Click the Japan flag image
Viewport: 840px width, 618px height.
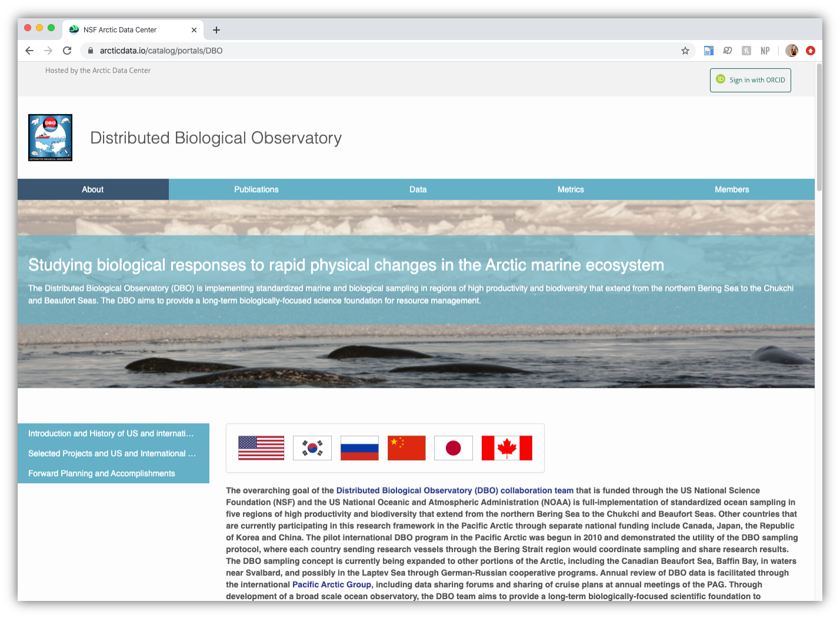click(454, 448)
